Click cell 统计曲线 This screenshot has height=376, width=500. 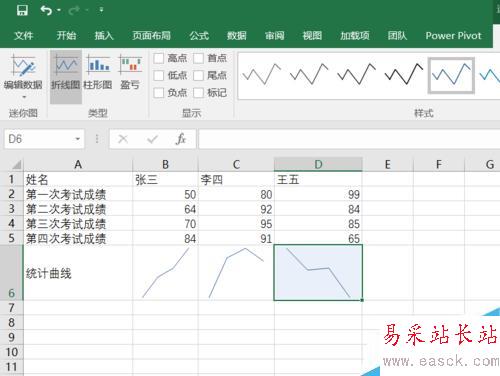click(x=78, y=273)
